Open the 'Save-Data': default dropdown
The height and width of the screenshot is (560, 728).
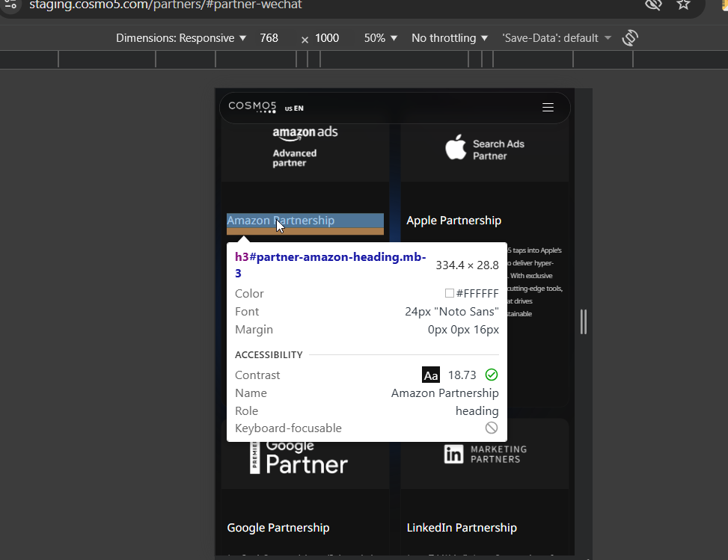[x=557, y=38]
